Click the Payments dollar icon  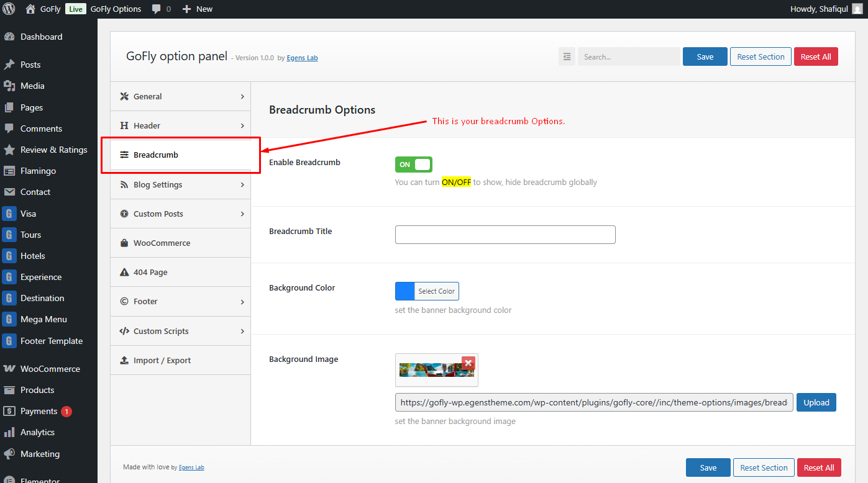pyautogui.click(x=9, y=411)
